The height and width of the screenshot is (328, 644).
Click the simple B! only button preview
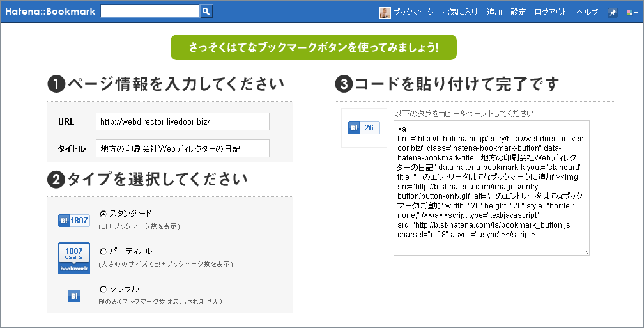click(74, 296)
